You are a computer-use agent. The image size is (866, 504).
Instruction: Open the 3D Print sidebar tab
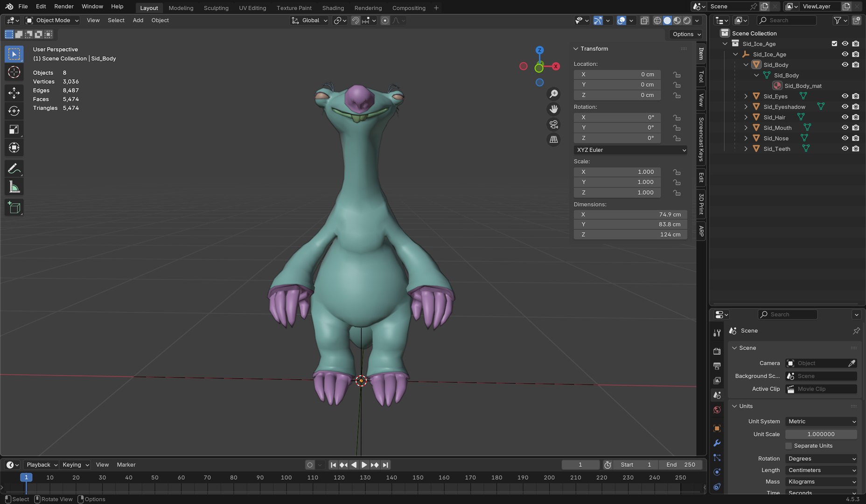click(x=701, y=203)
